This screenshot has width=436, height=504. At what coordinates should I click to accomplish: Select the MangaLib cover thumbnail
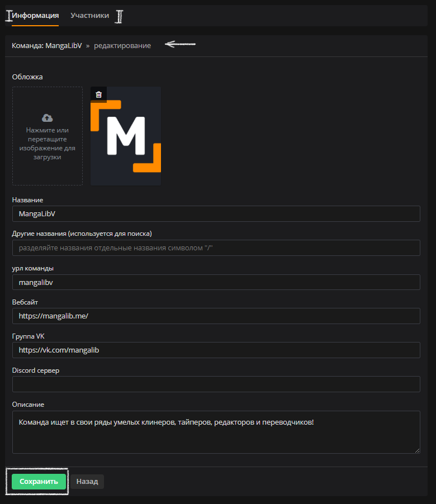[x=126, y=136]
